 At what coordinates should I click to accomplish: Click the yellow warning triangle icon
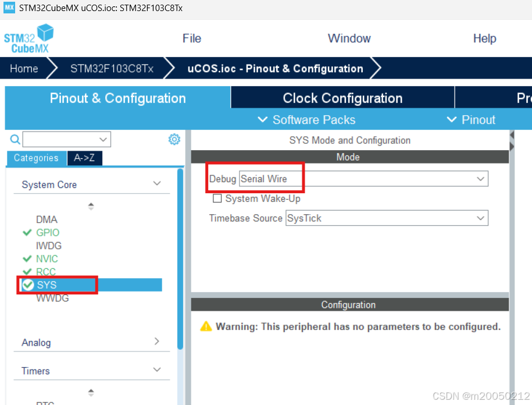pyautogui.click(x=206, y=326)
